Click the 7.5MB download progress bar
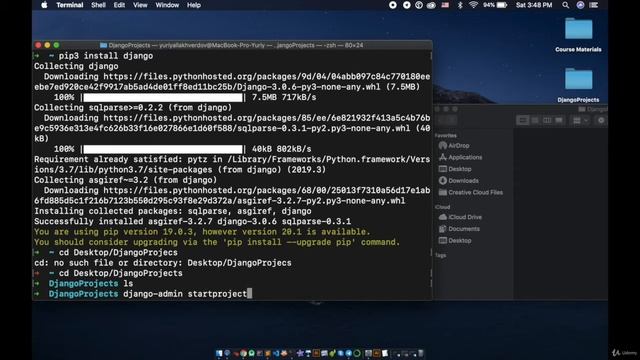Viewport: 640px width, 360px height. pos(162,98)
